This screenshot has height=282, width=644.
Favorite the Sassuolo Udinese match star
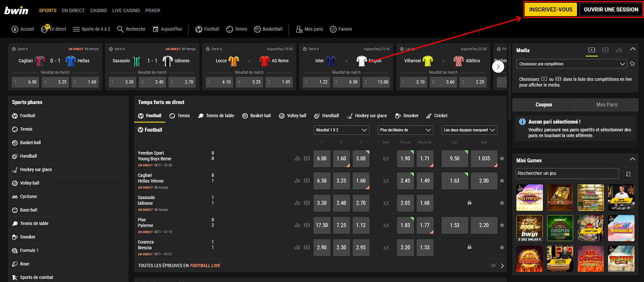502,203
